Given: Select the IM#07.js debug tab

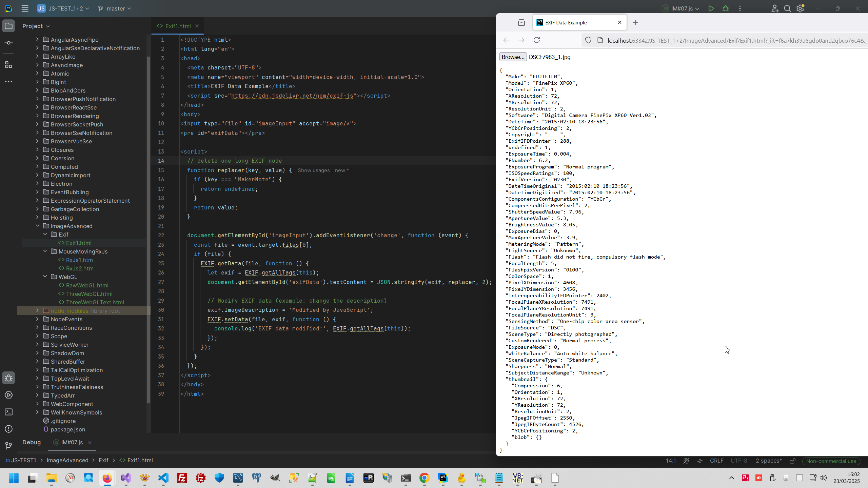Looking at the screenshot, I should tap(72, 442).
